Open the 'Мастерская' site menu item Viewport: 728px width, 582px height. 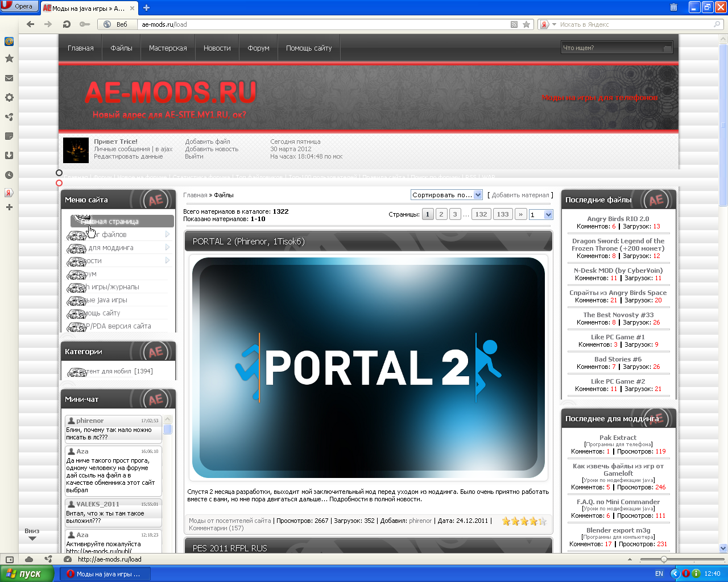click(168, 48)
